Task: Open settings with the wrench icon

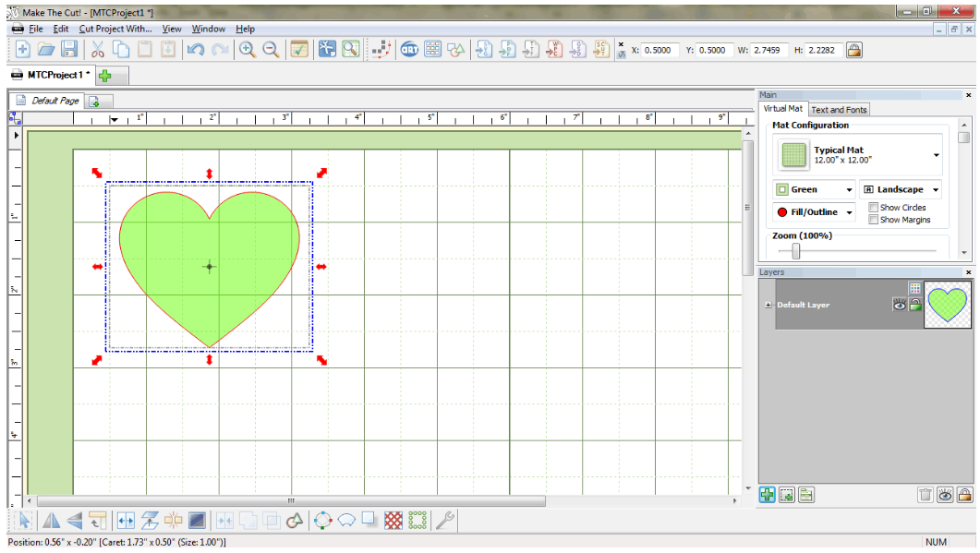Action: click(444, 520)
